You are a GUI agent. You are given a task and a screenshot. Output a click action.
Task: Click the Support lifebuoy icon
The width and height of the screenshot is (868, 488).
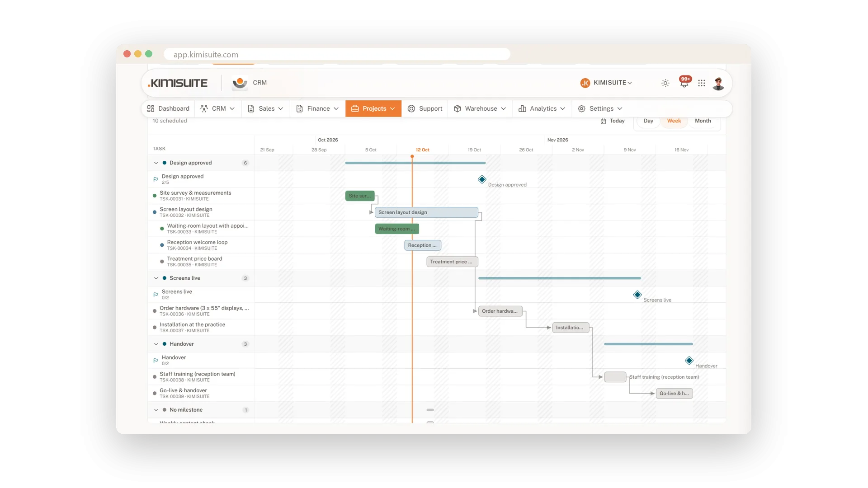[411, 108]
